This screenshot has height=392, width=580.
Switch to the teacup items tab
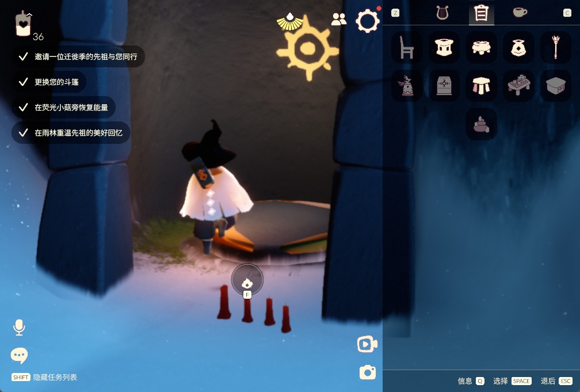(x=520, y=13)
